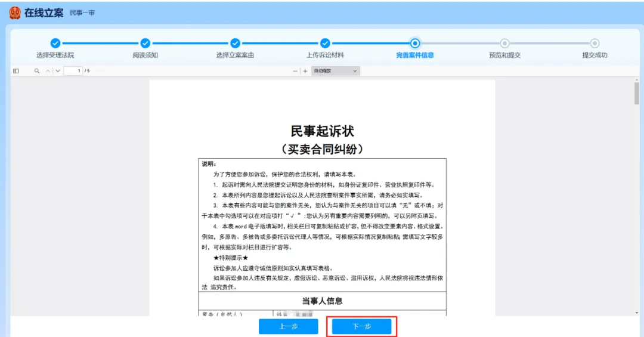Click the 下一步 button
The image size is (644, 337).
tap(361, 327)
